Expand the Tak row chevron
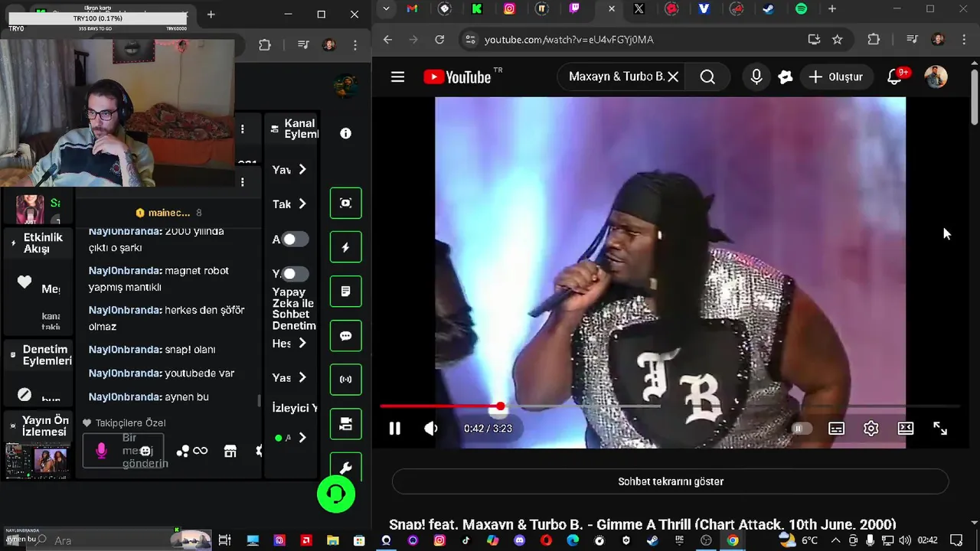The image size is (980, 551). point(302,204)
